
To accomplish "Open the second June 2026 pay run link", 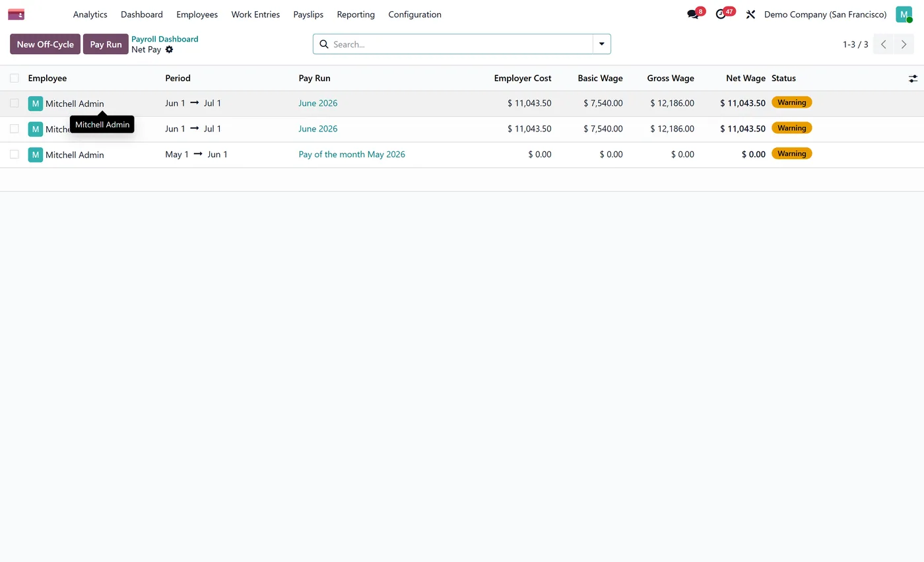I will [318, 129].
